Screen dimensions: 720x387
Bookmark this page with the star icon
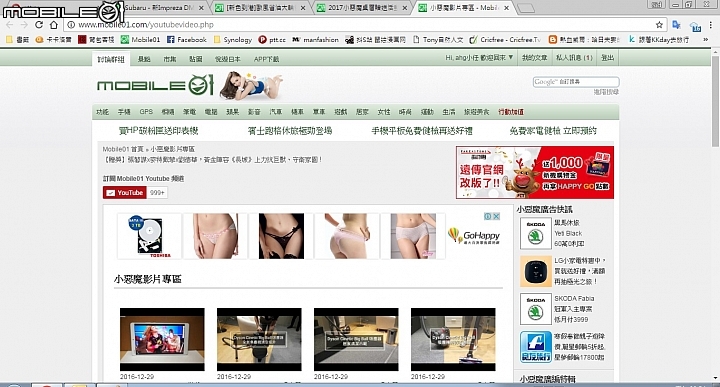[x=659, y=25]
